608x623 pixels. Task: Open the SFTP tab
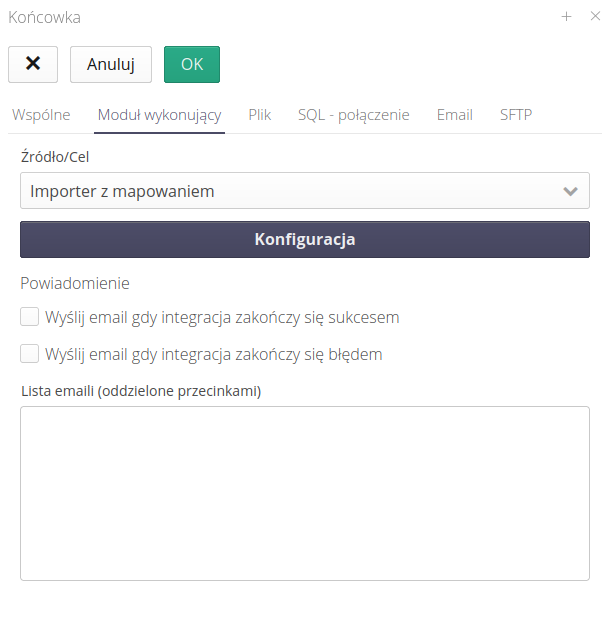coord(516,115)
